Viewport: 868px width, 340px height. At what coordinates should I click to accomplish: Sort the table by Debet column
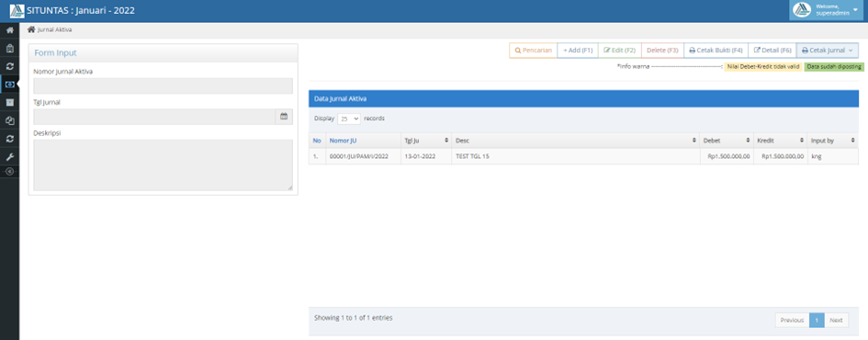(x=727, y=141)
